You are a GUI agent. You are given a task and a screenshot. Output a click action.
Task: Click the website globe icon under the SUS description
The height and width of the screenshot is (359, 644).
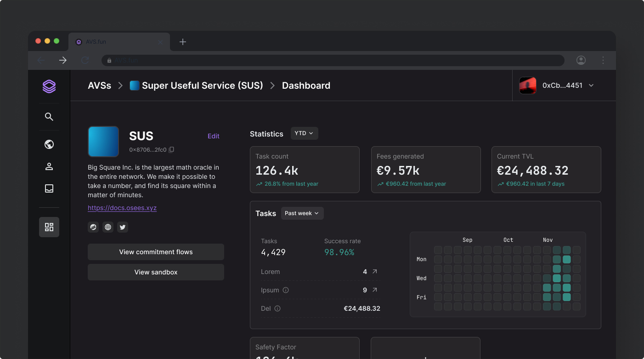108,227
